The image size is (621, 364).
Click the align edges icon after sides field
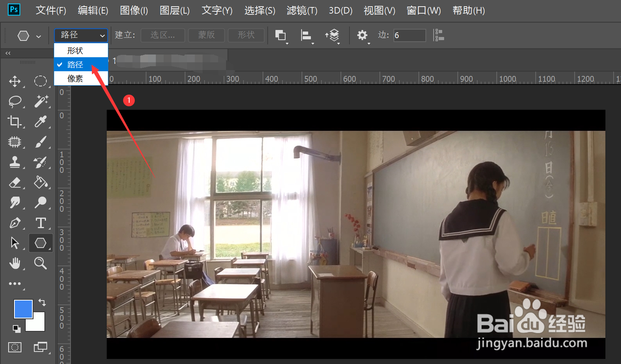click(439, 35)
